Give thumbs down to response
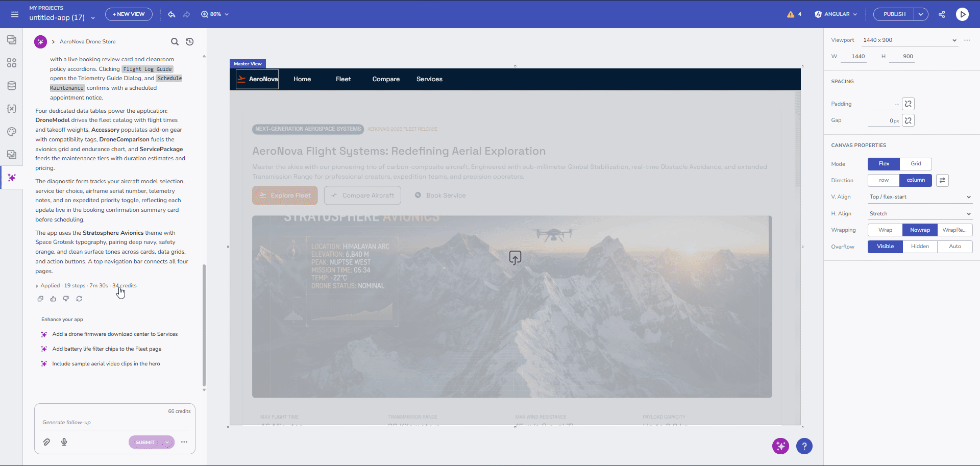This screenshot has height=466, width=980. point(66,299)
